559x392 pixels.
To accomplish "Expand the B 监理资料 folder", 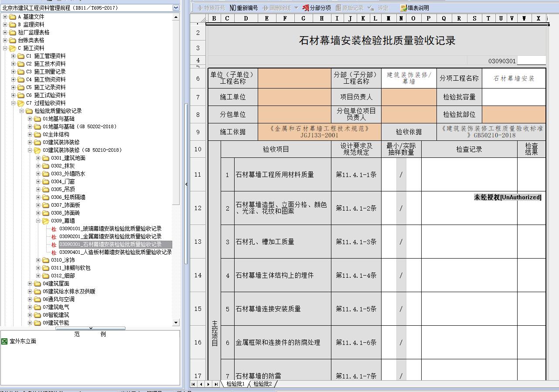I will tap(5, 24).
